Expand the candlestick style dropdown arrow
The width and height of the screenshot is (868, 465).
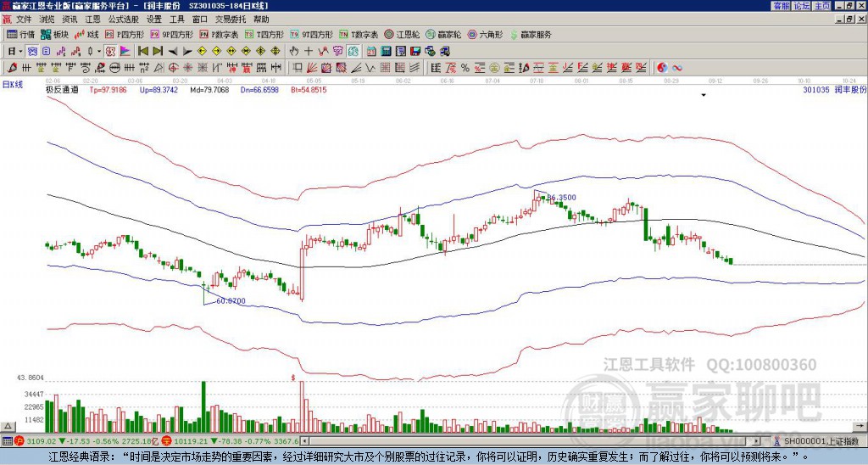(x=99, y=52)
